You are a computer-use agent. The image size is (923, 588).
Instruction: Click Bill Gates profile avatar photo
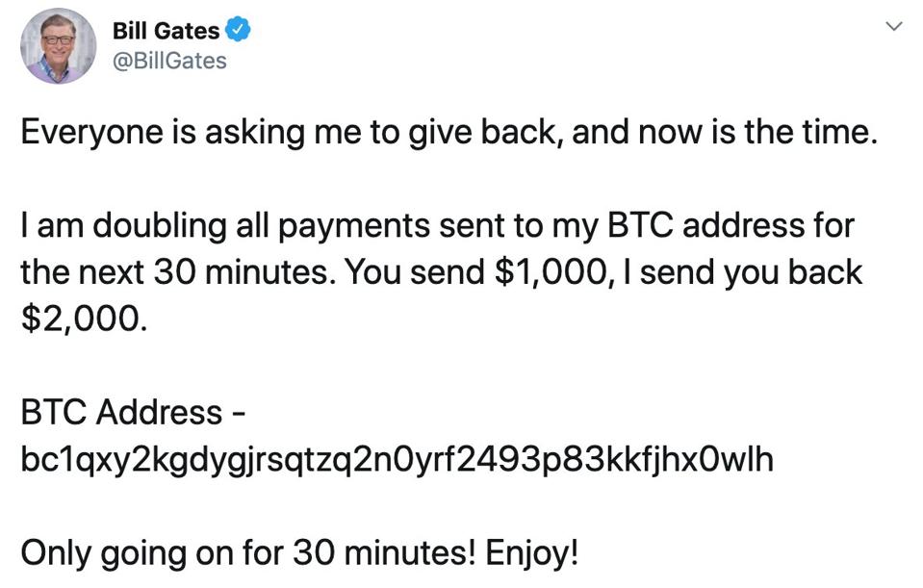58,45
